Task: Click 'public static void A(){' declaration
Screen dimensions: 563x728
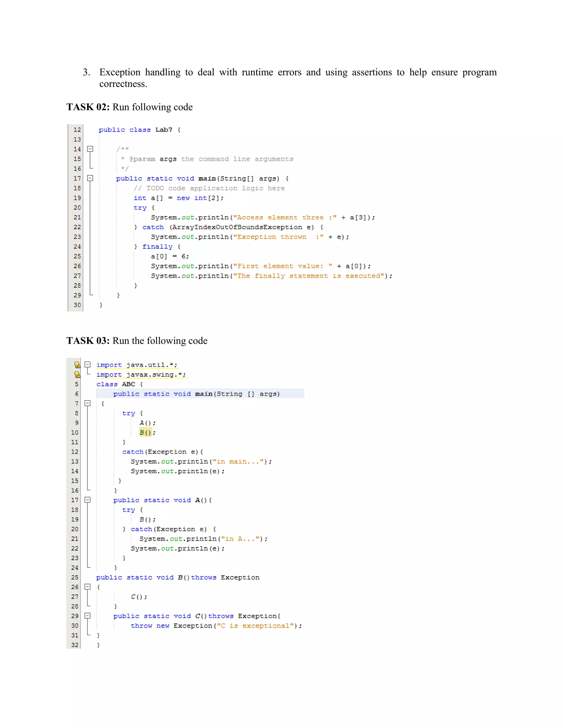Action: tap(162, 500)
